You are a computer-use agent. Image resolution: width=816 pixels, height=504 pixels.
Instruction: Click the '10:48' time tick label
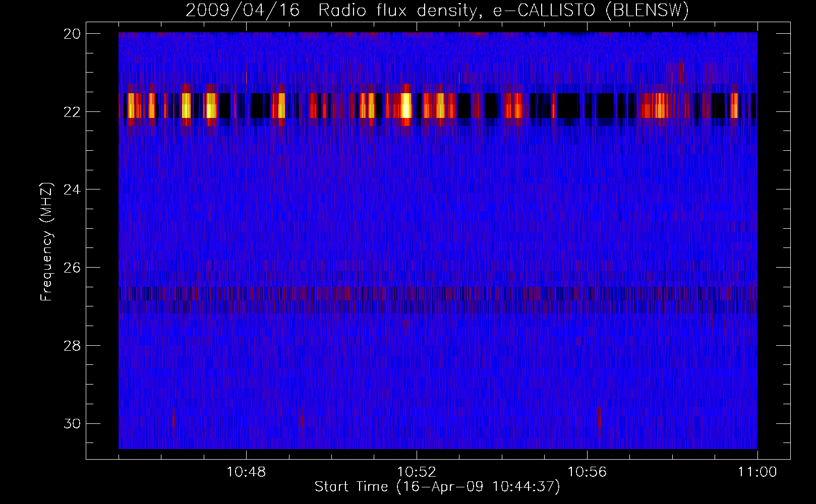(x=246, y=472)
